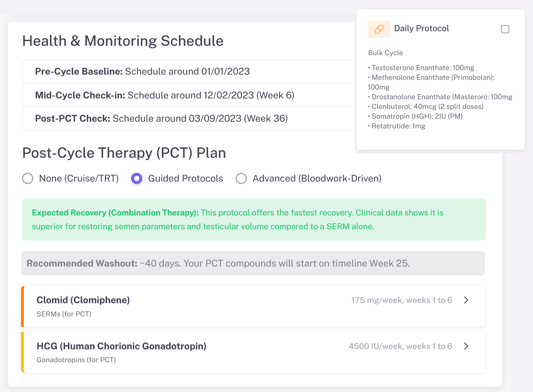This screenshot has height=392, width=533.
Task: Tick the Daily Protocol checkbox
Action: click(505, 29)
